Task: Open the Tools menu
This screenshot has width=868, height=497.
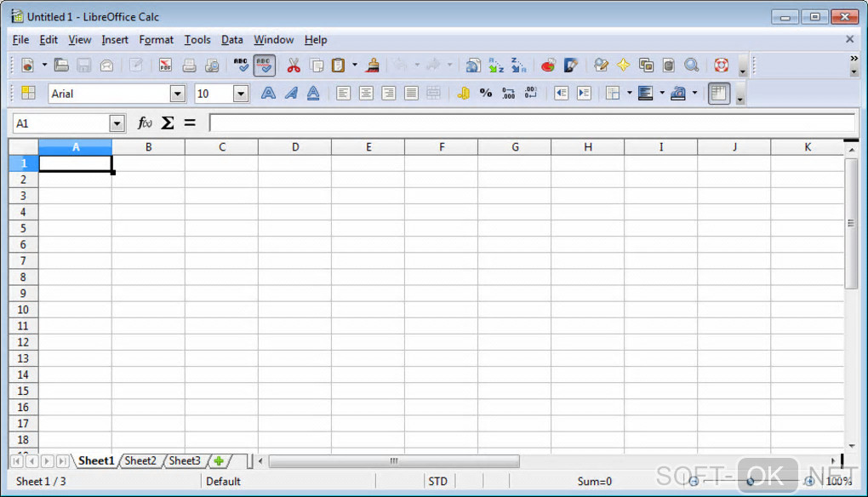Action: 197,40
